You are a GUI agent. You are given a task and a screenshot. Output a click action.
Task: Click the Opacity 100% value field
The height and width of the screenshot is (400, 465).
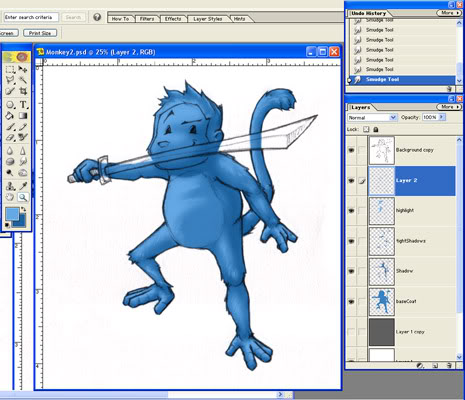431,117
